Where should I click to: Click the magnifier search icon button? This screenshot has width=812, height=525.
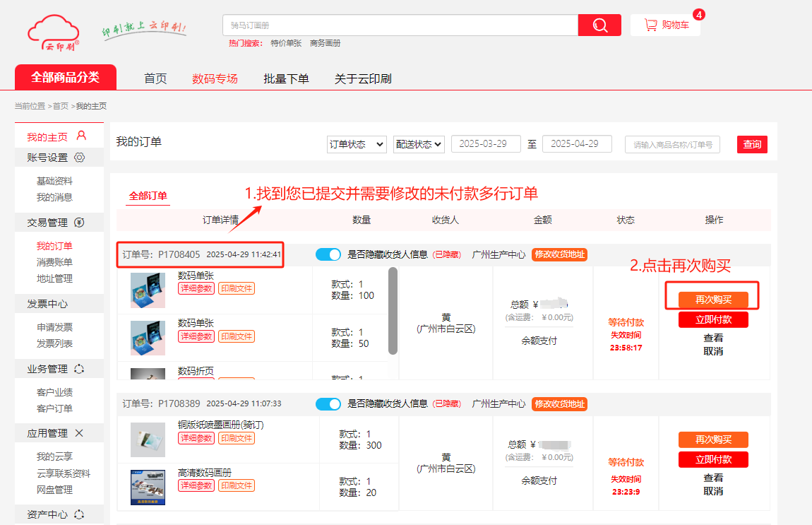tap(599, 25)
